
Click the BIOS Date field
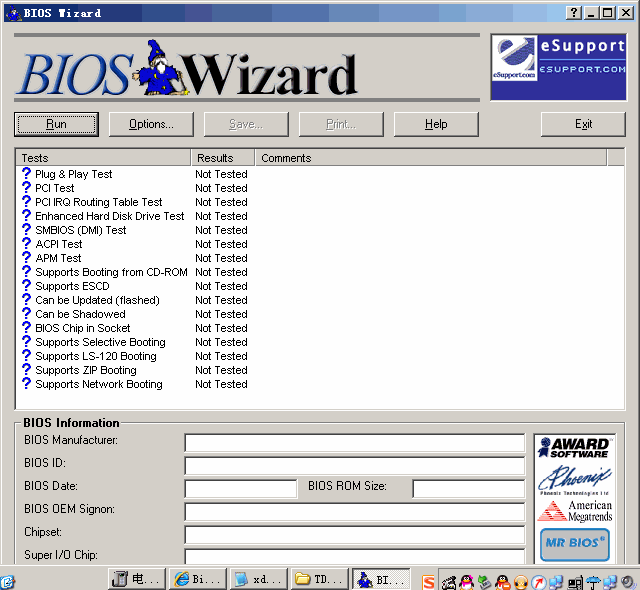point(241,489)
